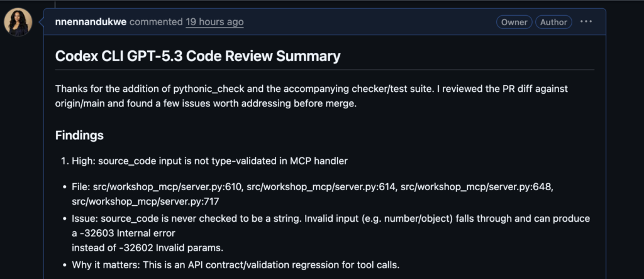Click the server.py:717 file reference

145,201
